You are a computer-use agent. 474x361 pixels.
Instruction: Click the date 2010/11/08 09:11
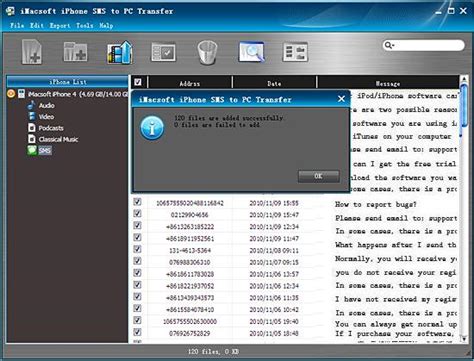coord(274,250)
